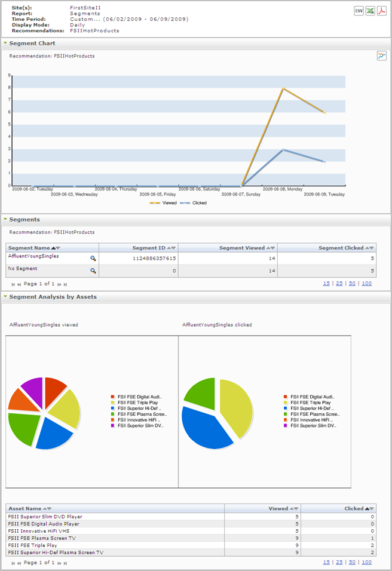Show 25 rows in Segments table
The image size is (392, 571).
[x=339, y=283]
